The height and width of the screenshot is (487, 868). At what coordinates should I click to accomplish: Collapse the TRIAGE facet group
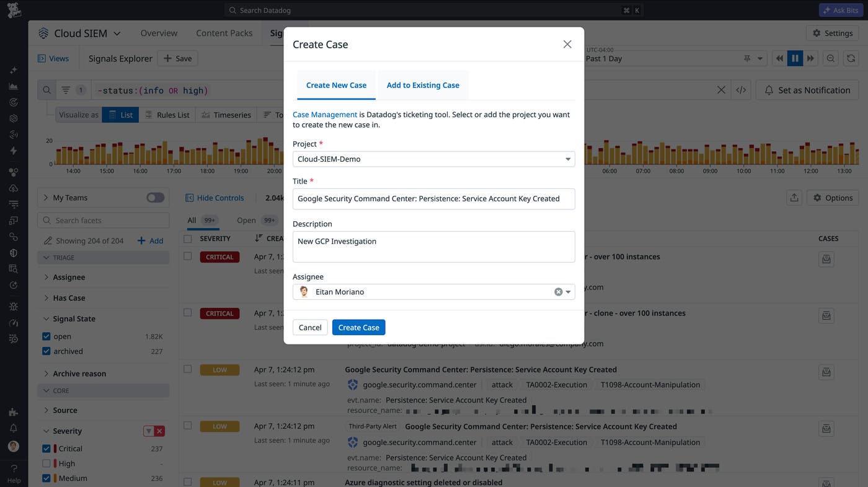click(x=103, y=257)
